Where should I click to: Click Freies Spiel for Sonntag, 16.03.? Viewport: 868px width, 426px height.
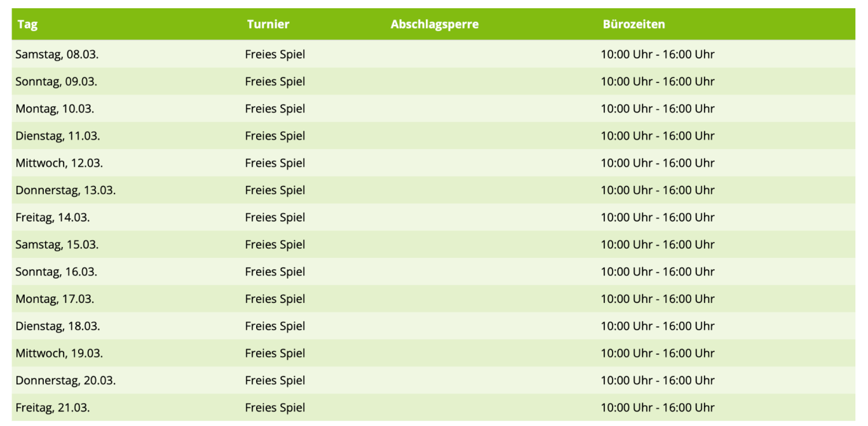click(275, 272)
